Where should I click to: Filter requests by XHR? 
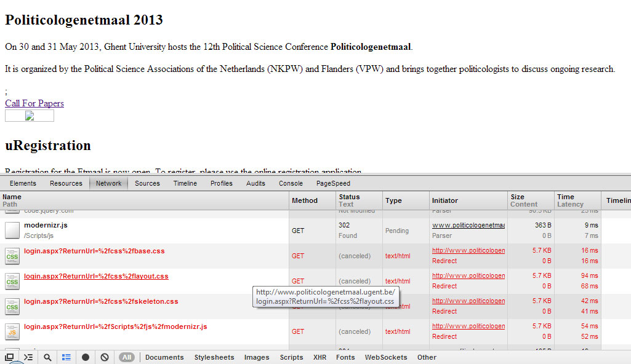coord(320,357)
